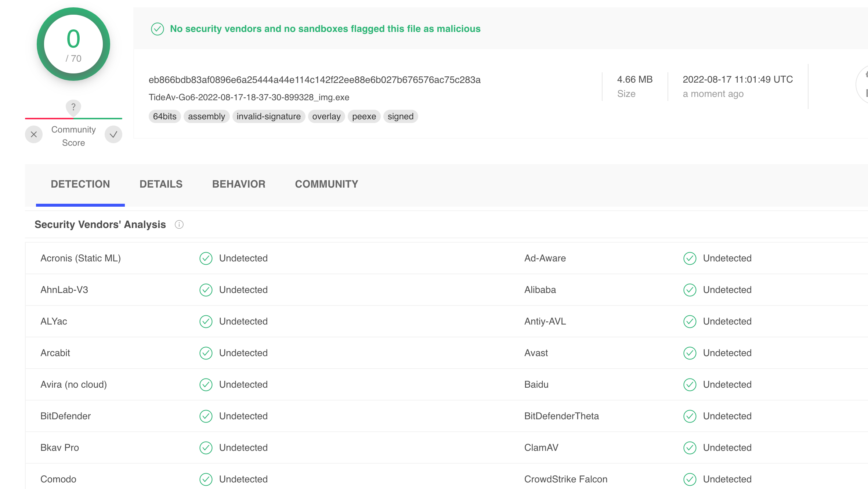Click the 0 / 70 detection score circle

73,44
